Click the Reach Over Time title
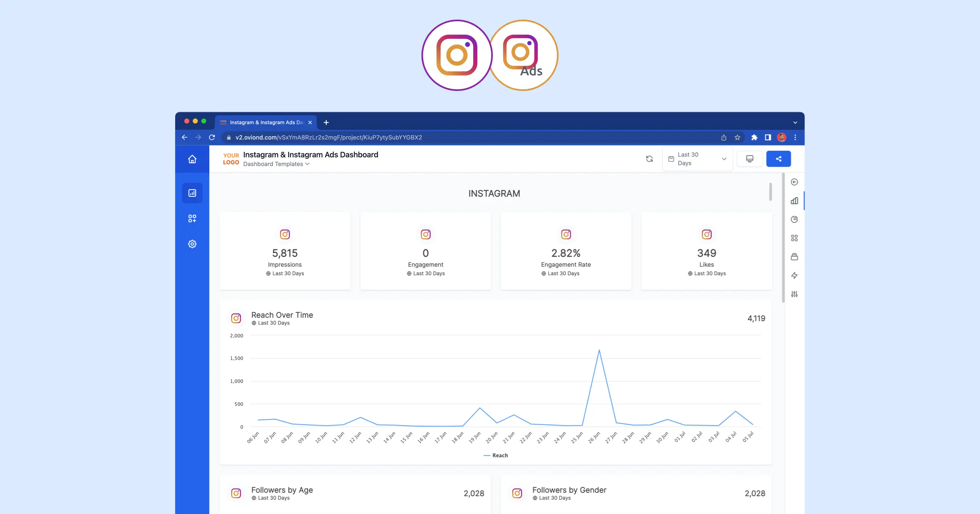The width and height of the screenshot is (980, 514). (282, 315)
